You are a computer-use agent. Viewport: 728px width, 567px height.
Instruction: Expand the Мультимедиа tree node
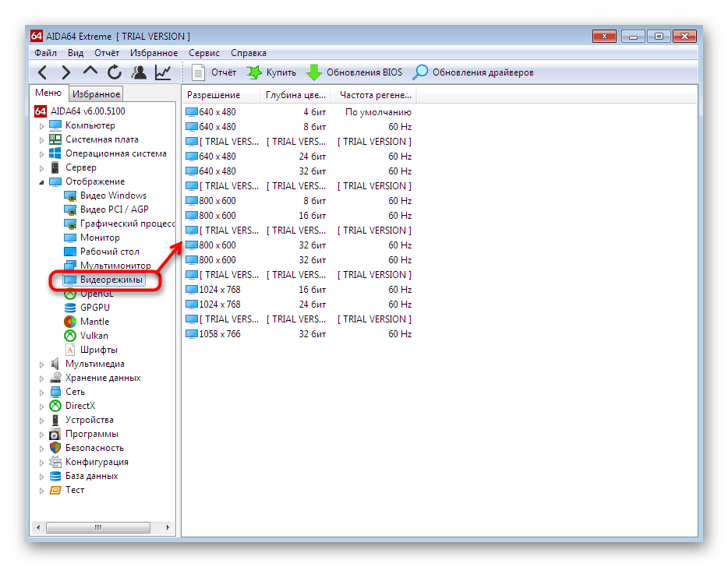(41, 364)
